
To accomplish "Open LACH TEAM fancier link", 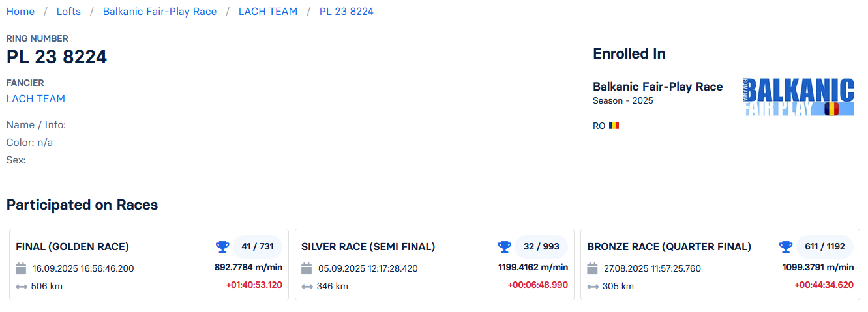I will (36, 99).
